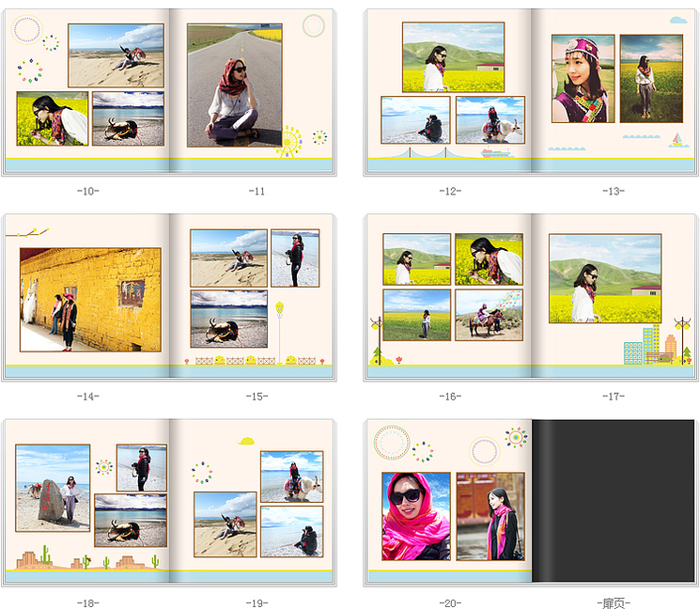Click the -11- page label
The height and width of the screenshot is (609, 700).
[257, 191]
